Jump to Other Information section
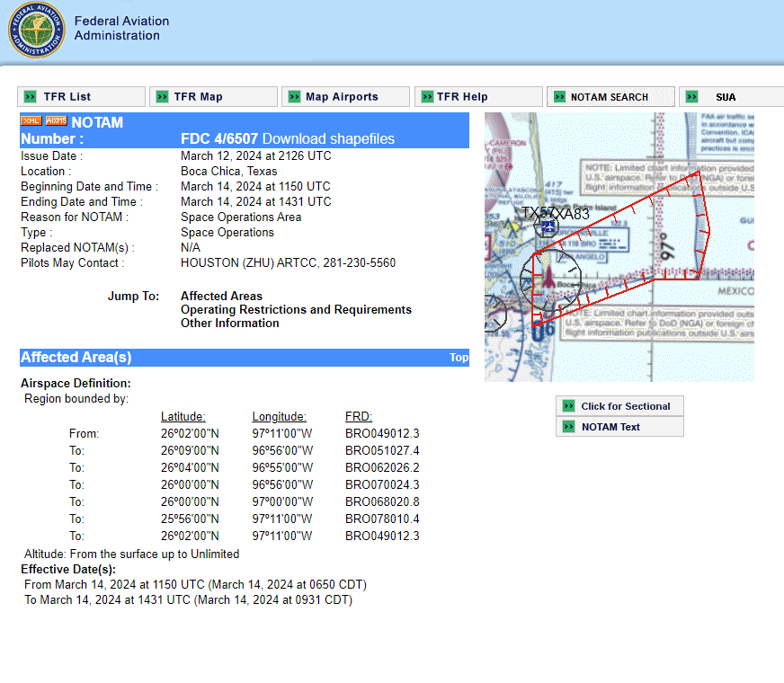 click(x=230, y=323)
